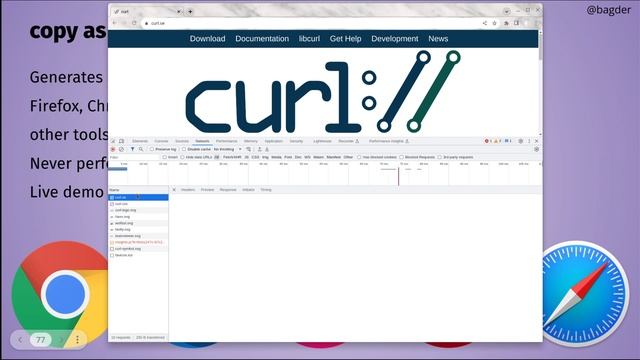The image size is (640, 360).
Task: Open the extensions puzzle icon
Action: click(x=506, y=23)
